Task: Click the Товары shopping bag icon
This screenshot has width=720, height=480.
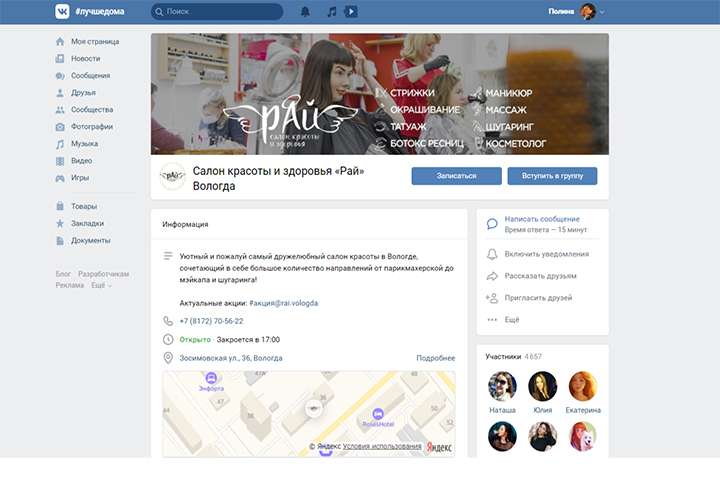Action: [x=60, y=206]
